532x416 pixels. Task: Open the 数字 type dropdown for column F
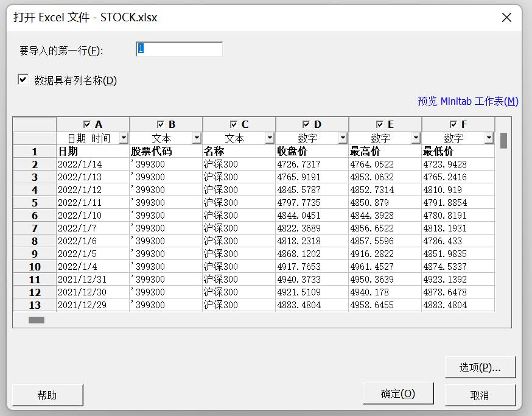pos(489,137)
